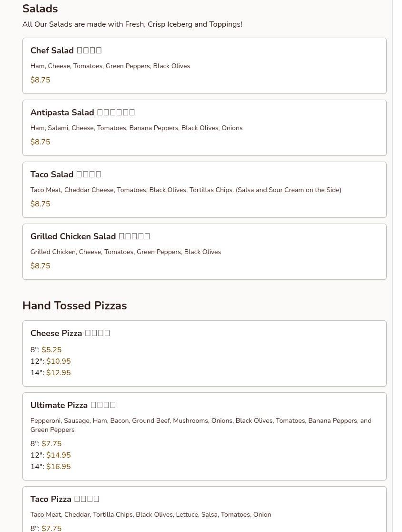Click the Fresh, Crisp Iceberg salads tagline
Screen dimensions: 402x532
click(x=132, y=24)
